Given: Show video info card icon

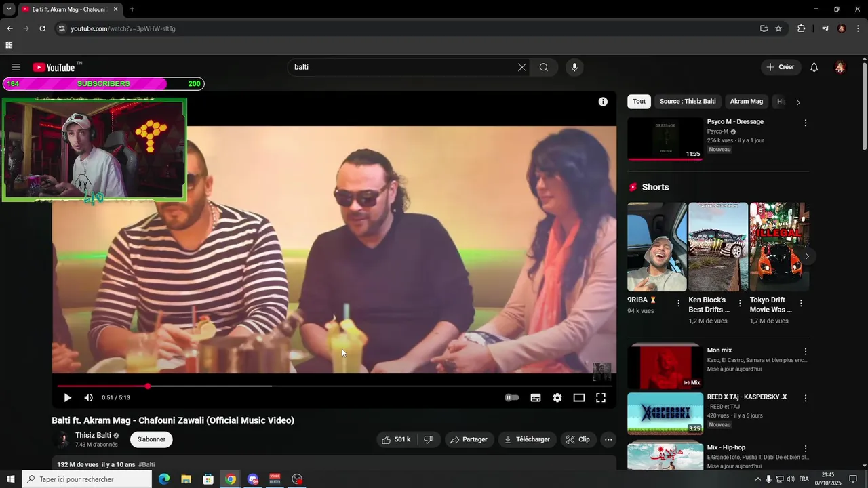Looking at the screenshot, I should [603, 102].
